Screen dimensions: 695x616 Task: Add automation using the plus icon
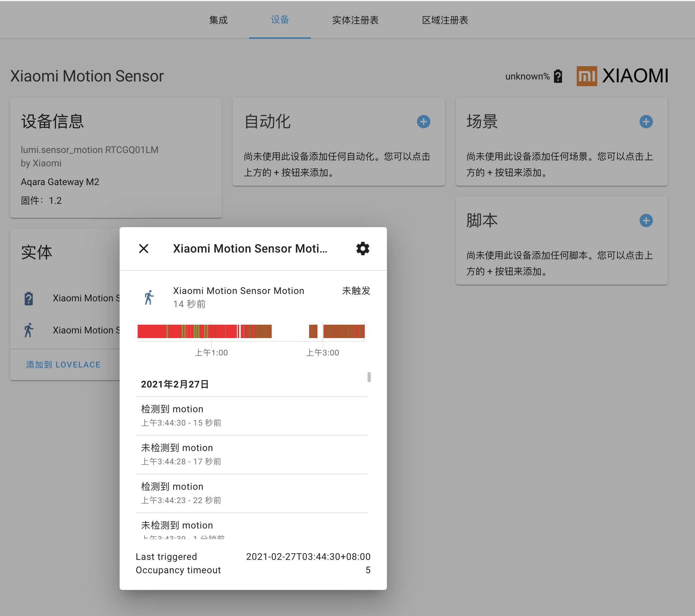tap(423, 121)
